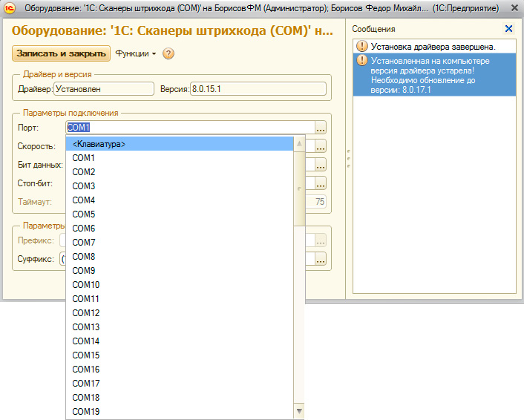Open the Стоп-бит field selection button
This screenshot has height=420, width=524.
321,183
